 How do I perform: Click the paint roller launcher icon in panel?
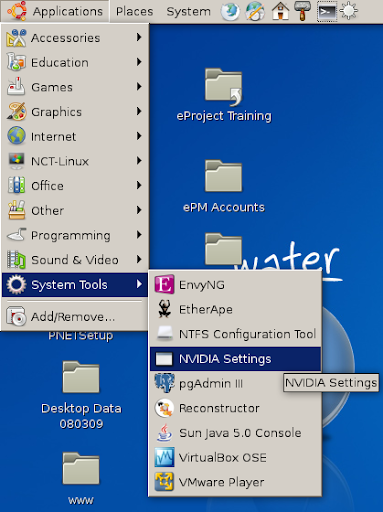click(303, 11)
